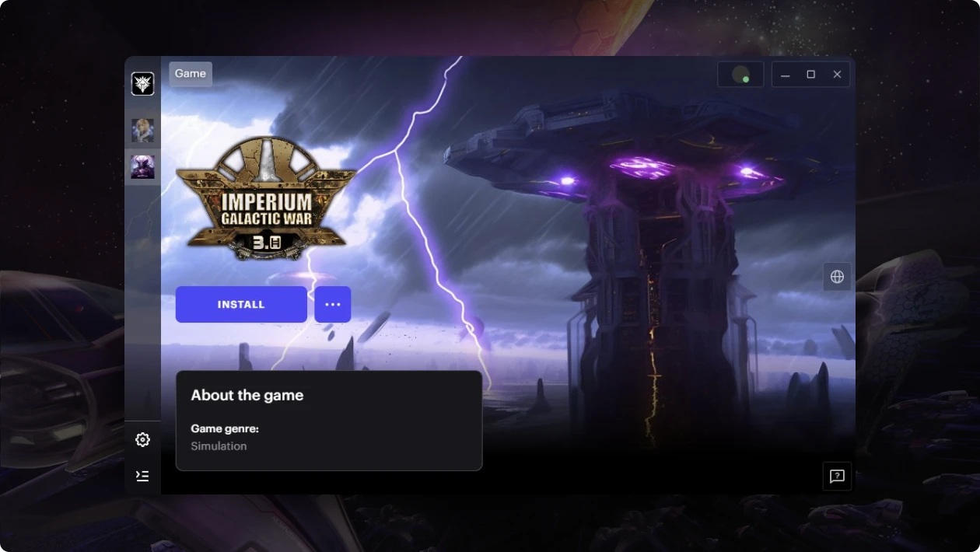
Task: Close the launcher window
Action: (x=837, y=75)
